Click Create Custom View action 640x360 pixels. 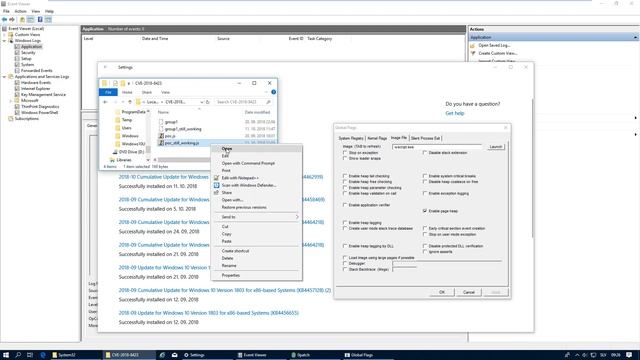(498, 53)
